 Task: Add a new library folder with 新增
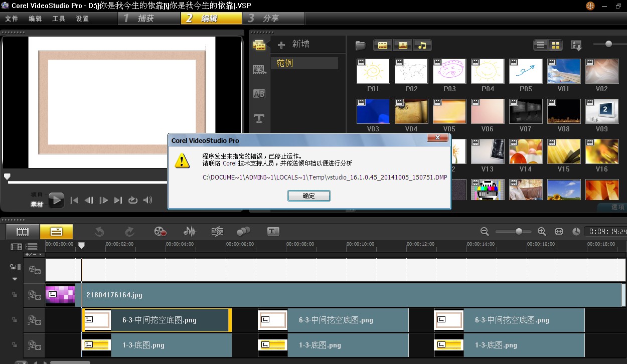294,45
